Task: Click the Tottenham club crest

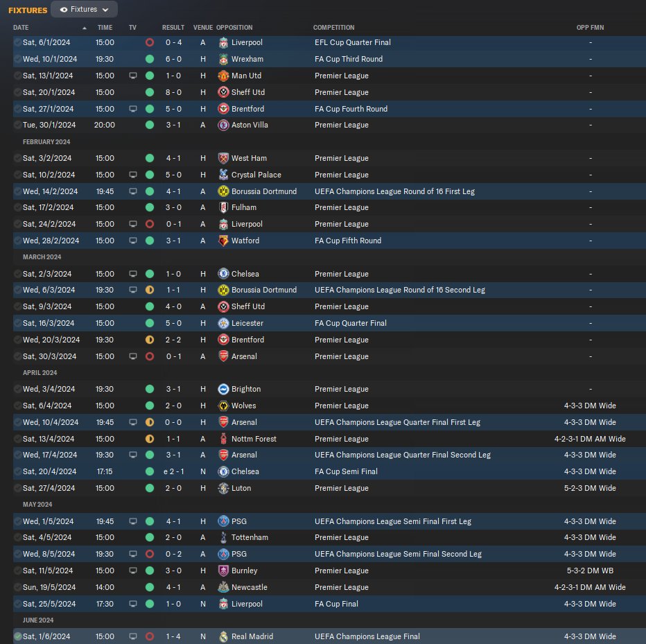Action: click(223, 537)
